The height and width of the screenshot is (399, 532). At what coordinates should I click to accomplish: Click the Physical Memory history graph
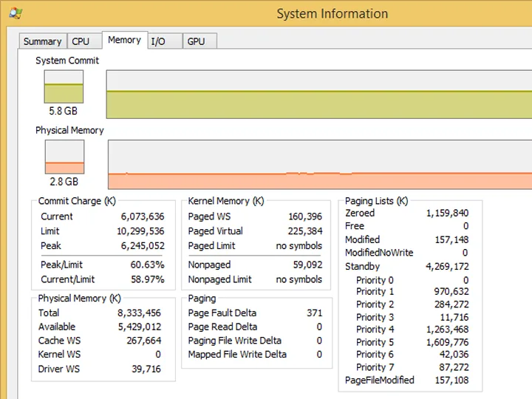tap(320, 165)
